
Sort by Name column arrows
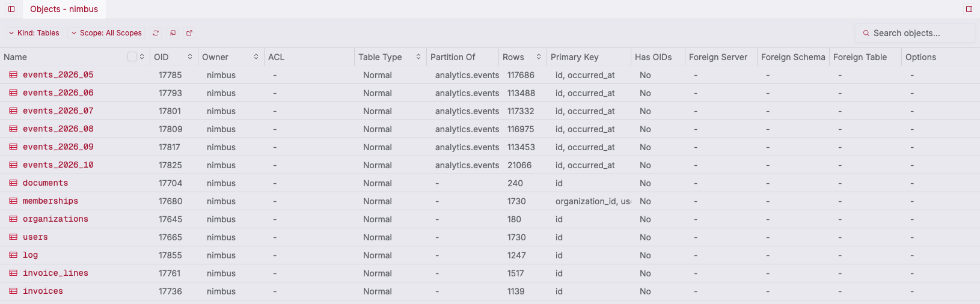click(x=142, y=56)
